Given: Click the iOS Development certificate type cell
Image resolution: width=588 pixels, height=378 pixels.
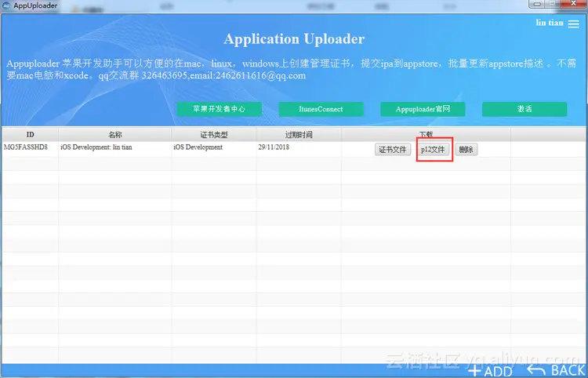Looking at the screenshot, I should tap(214, 149).
